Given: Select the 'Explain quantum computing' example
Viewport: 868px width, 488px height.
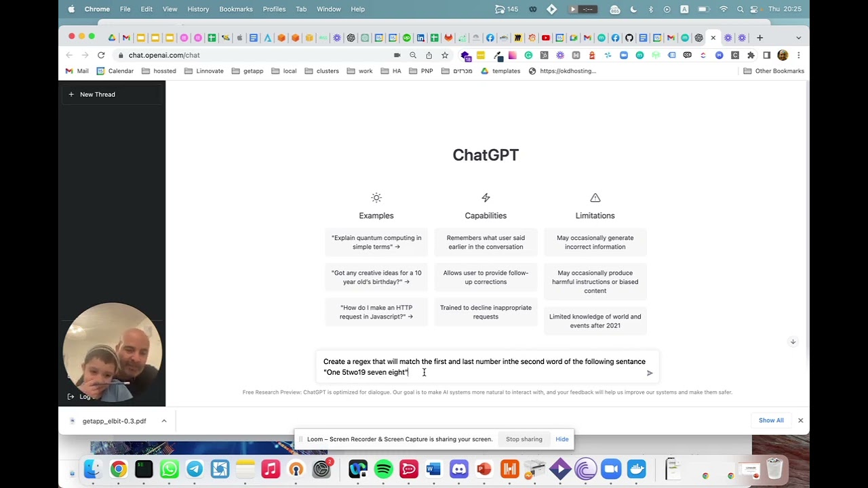Looking at the screenshot, I should pos(376,242).
